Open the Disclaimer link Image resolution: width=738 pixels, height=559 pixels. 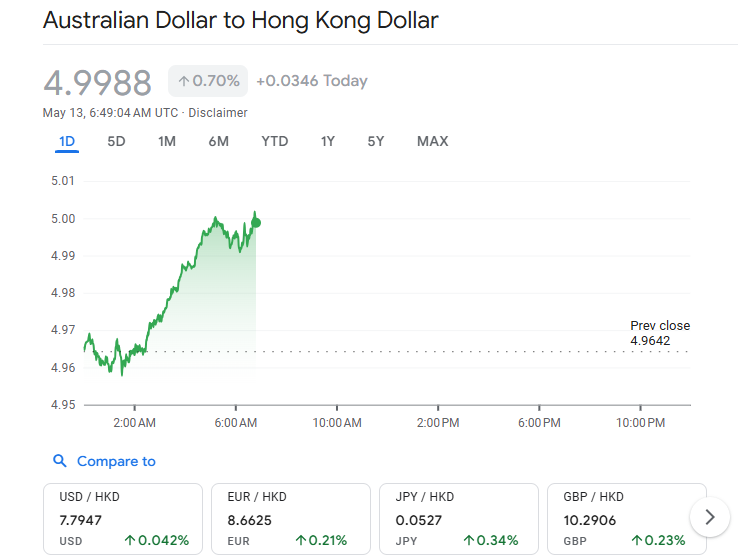point(218,113)
